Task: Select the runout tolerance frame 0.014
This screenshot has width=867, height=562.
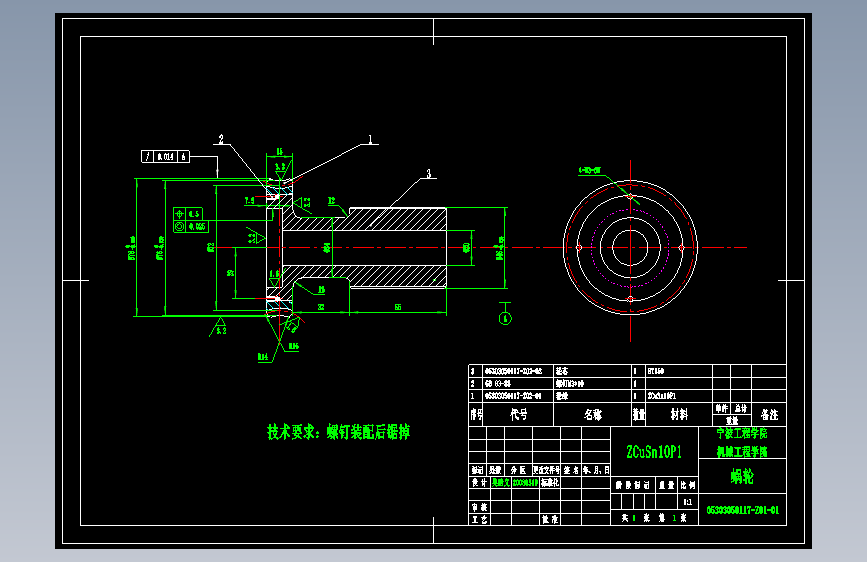Action: tap(165, 157)
